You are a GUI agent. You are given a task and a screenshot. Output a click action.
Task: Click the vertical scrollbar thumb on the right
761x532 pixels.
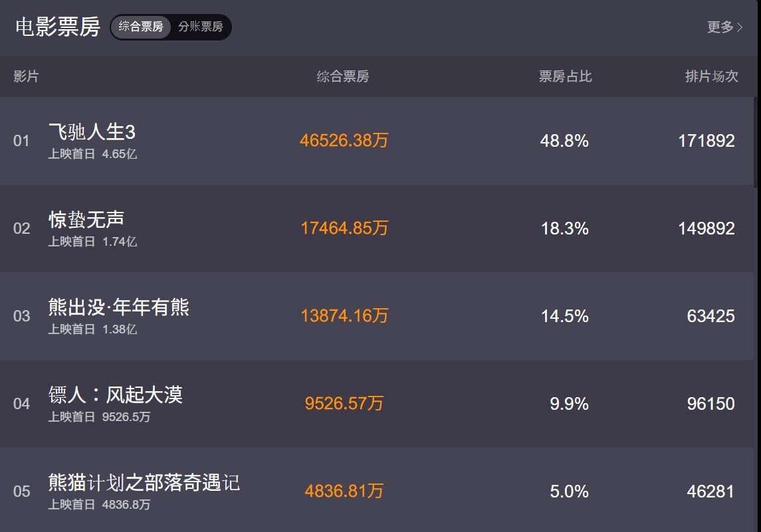coord(755,142)
